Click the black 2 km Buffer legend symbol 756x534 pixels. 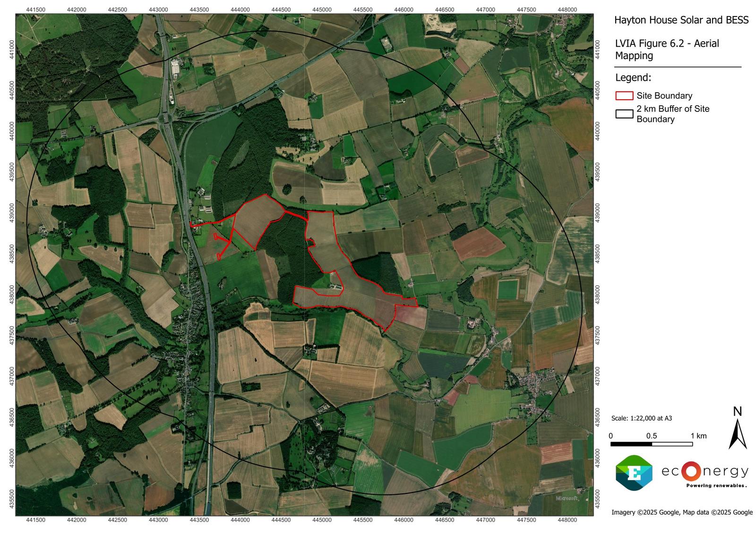point(624,114)
